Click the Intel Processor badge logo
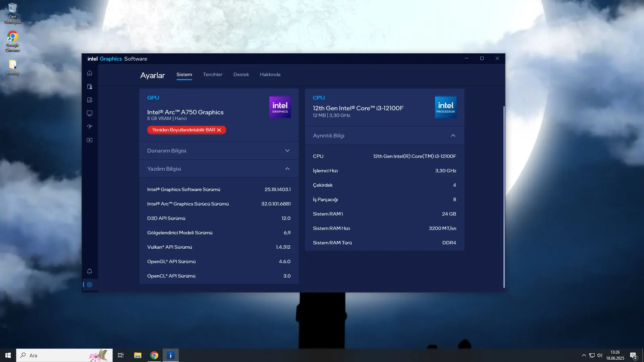 click(445, 107)
